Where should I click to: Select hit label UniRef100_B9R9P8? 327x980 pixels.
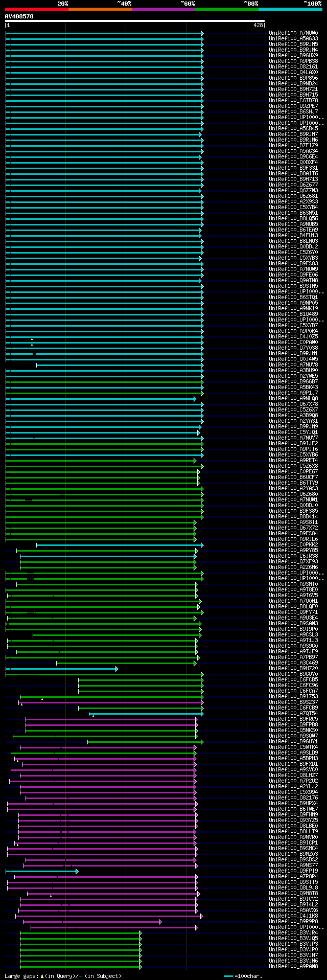(x=293, y=921)
